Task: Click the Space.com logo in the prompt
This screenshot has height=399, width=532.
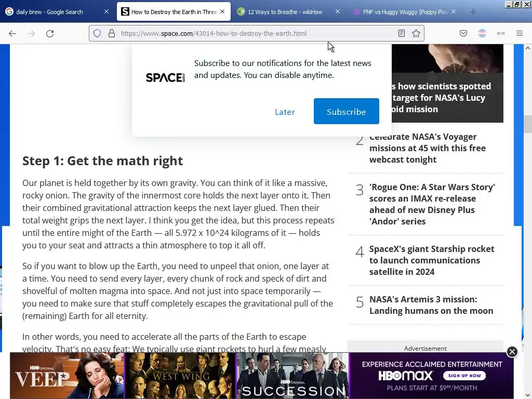Action: [x=165, y=77]
